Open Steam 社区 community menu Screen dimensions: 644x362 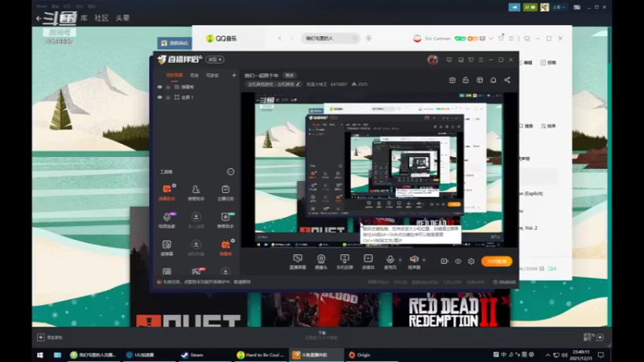(101, 18)
